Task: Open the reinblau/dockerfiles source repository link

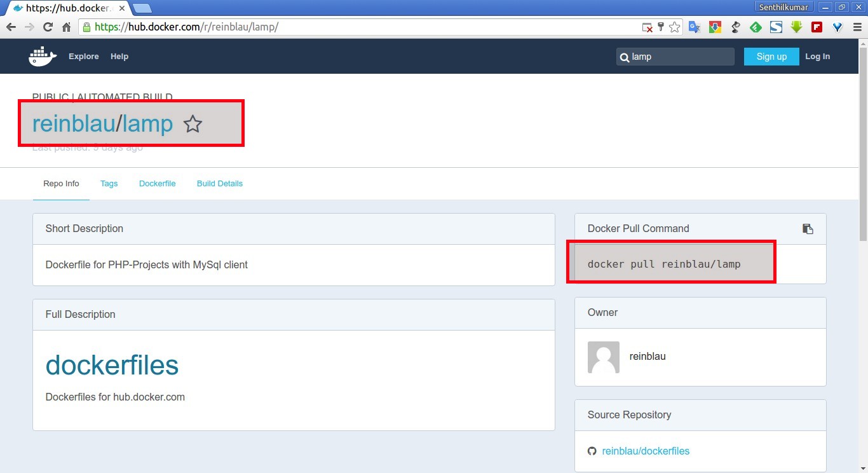Action: [x=646, y=451]
